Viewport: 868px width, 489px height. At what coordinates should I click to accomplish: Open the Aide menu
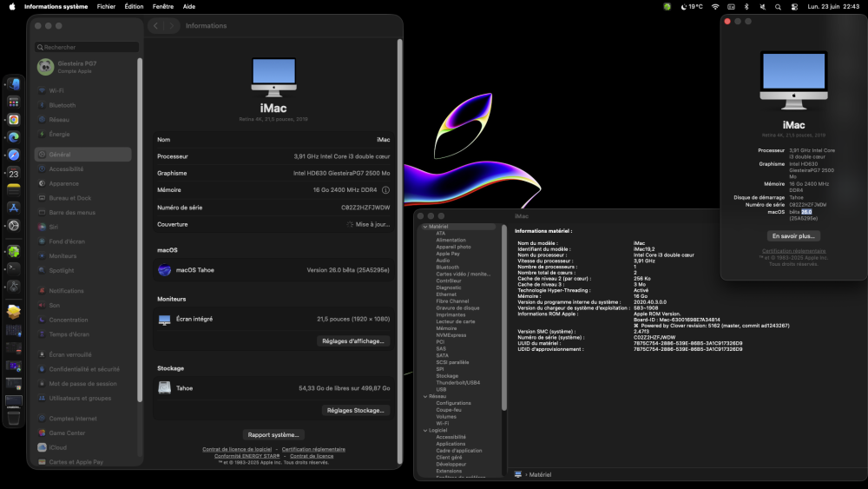pyautogui.click(x=188, y=7)
